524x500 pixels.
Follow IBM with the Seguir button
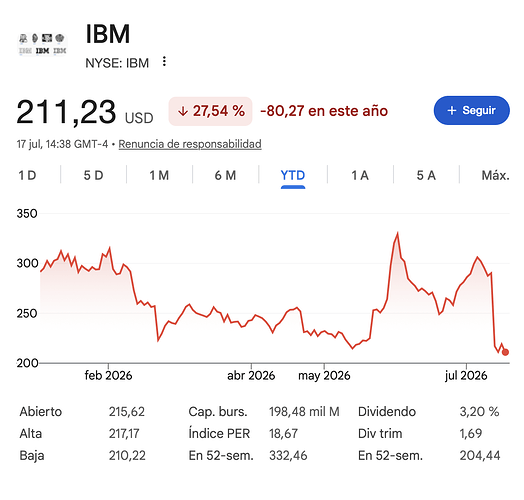click(x=472, y=111)
